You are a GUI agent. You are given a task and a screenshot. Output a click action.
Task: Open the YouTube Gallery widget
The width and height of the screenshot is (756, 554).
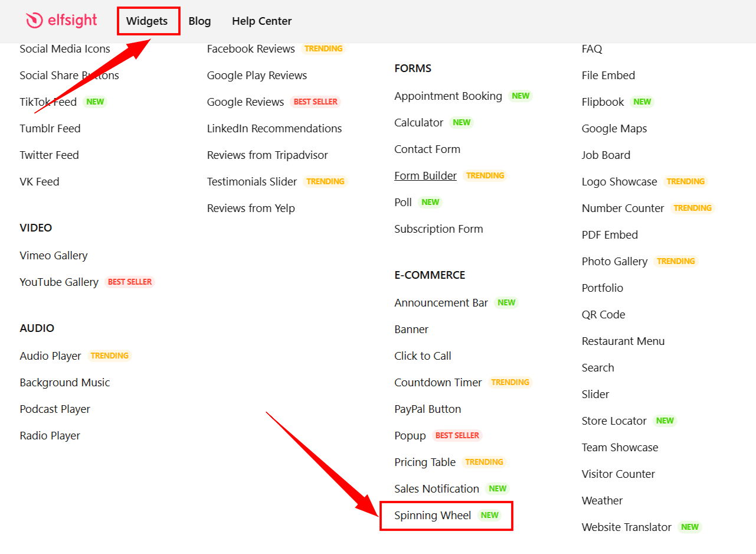click(59, 282)
